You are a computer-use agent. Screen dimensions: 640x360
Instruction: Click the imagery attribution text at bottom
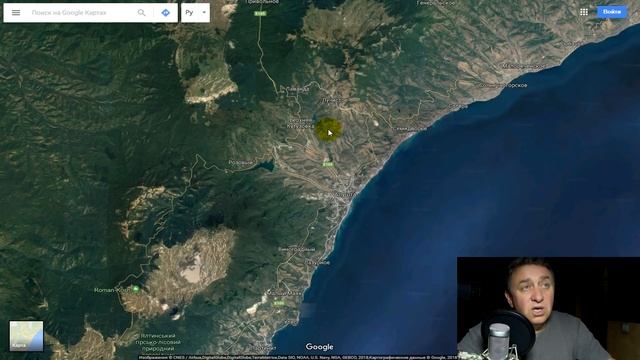298,357
